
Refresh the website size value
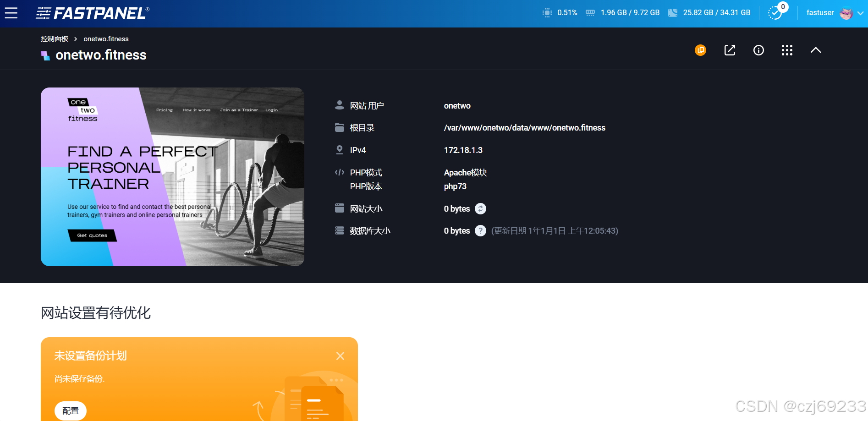(x=480, y=209)
